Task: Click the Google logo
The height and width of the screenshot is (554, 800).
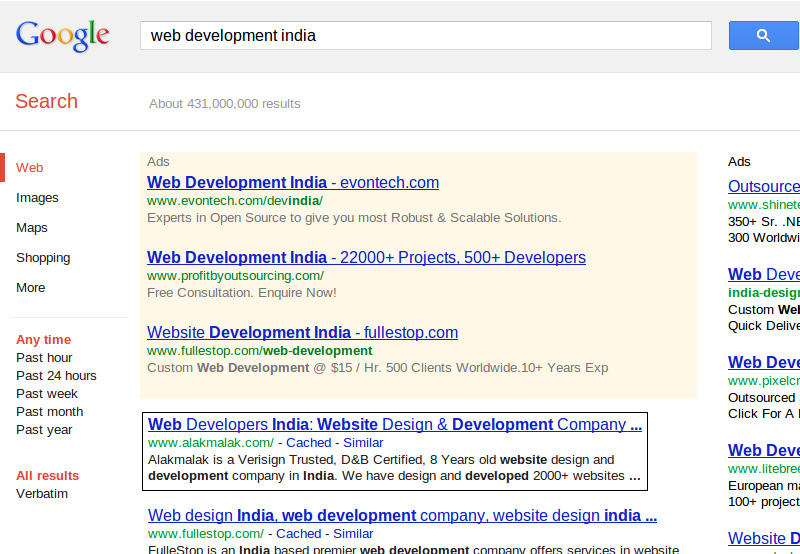Action: tap(62, 36)
